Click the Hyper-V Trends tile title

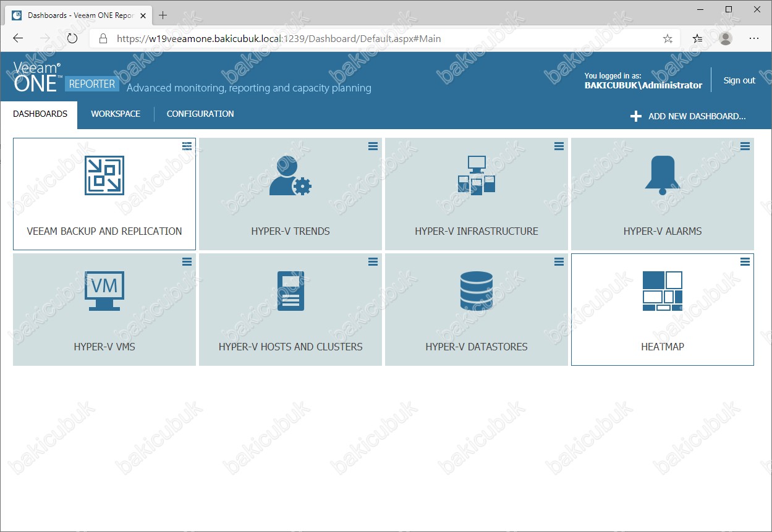point(291,231)
